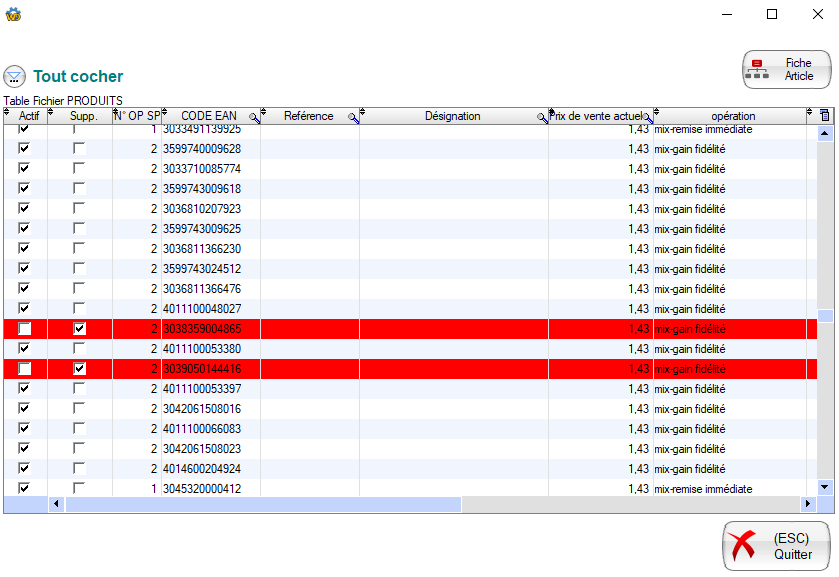The height and width of the screenshot is (577, 839).
Task: Toggle Actif checkbox for row 3599740009628
Action: (25, 149)
